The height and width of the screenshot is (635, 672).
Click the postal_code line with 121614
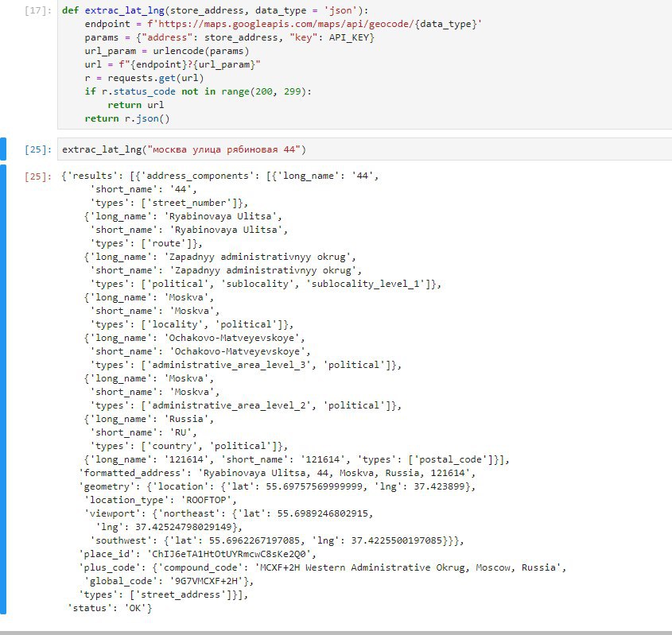296,459
